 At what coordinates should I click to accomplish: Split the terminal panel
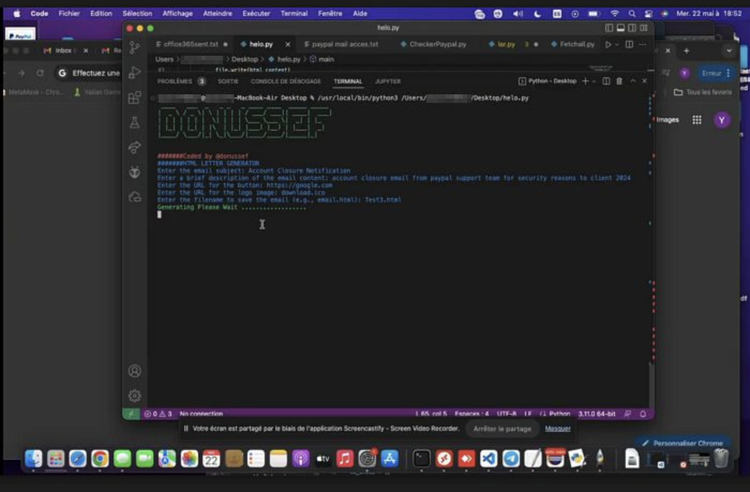click(606, 81)
